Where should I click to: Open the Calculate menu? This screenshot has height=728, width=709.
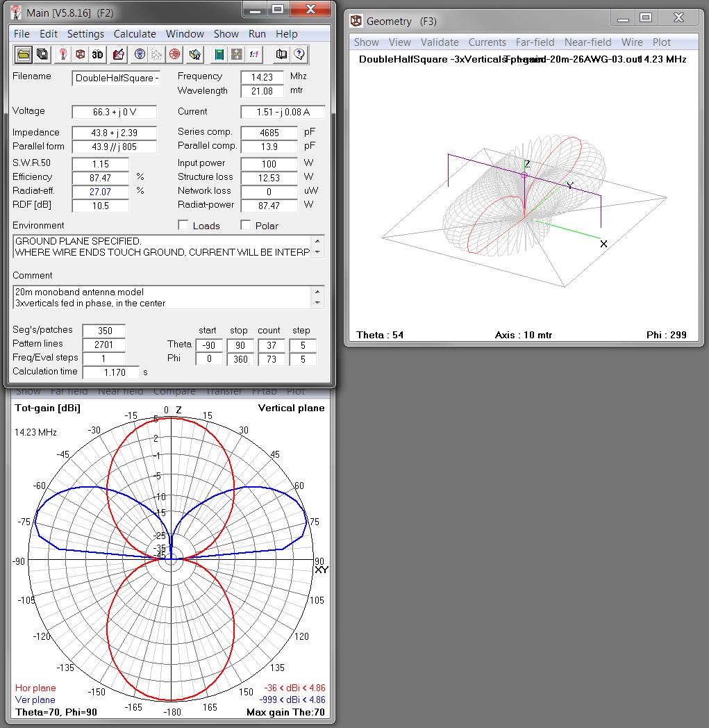[x=135, y=33]
